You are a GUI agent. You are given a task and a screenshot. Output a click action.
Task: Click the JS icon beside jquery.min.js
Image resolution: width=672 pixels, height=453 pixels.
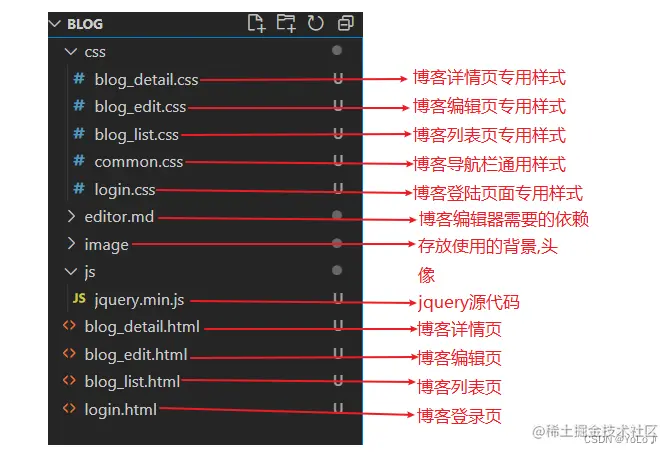[79, 298]
